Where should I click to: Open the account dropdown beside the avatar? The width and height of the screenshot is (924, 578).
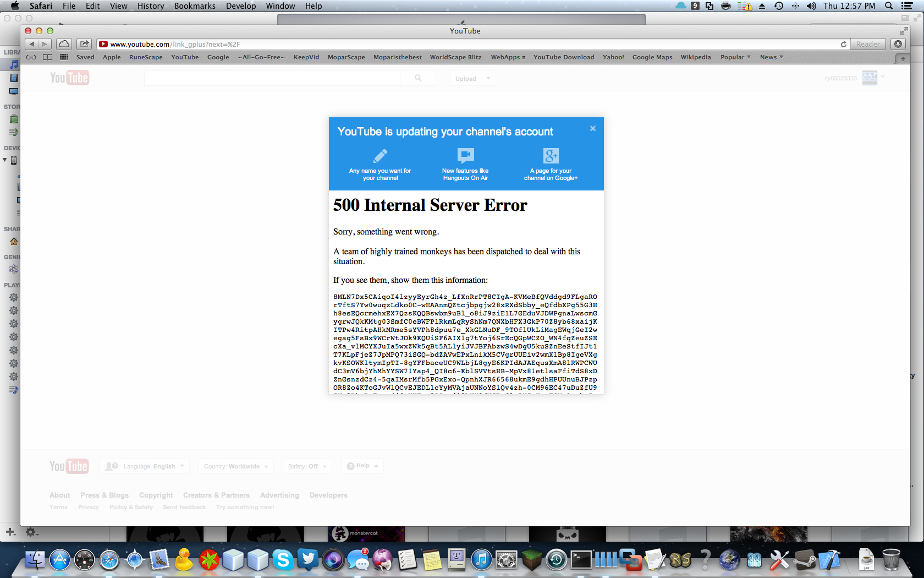[883, 77]
